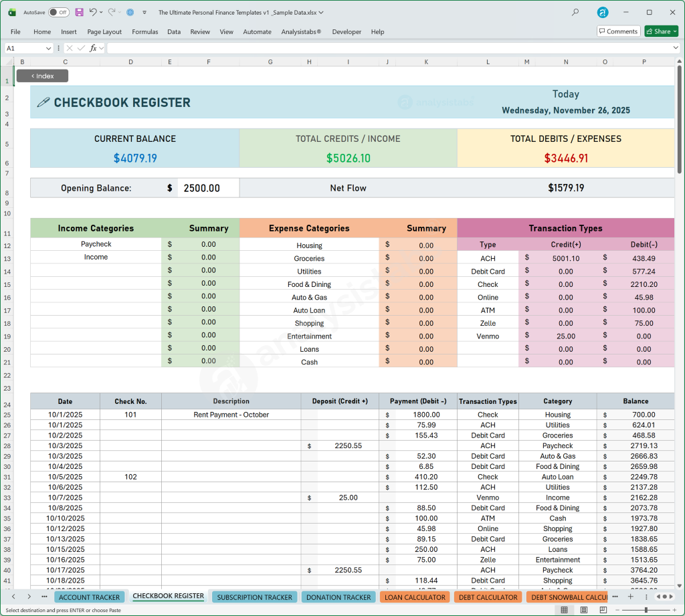The image size is (685, 616).
Task: Open the Quick Access Toolbar customization dropdown
Action: pyautogui.click(x=144, y=12)
